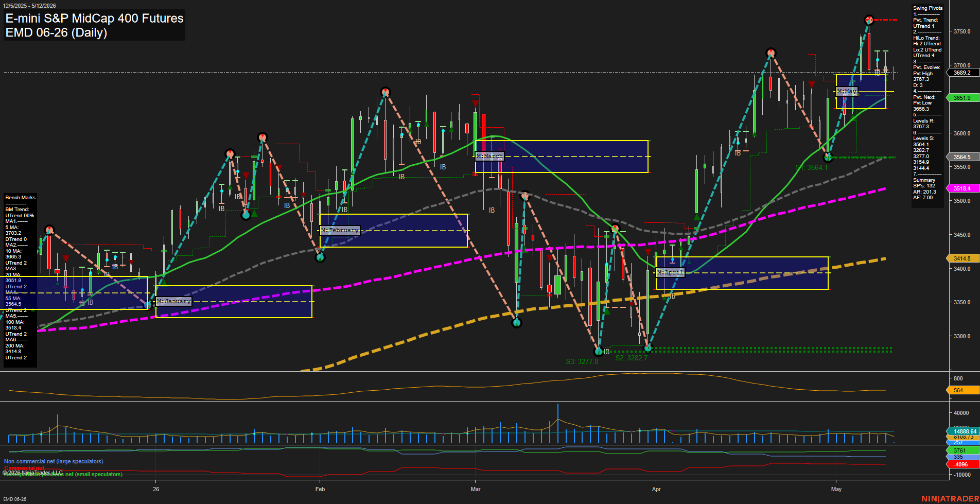Click the date range 12/5/2025 - 5/12/2026
This screenshot has width=980, height=504.
pyautogui.click(x=29, y=6)
